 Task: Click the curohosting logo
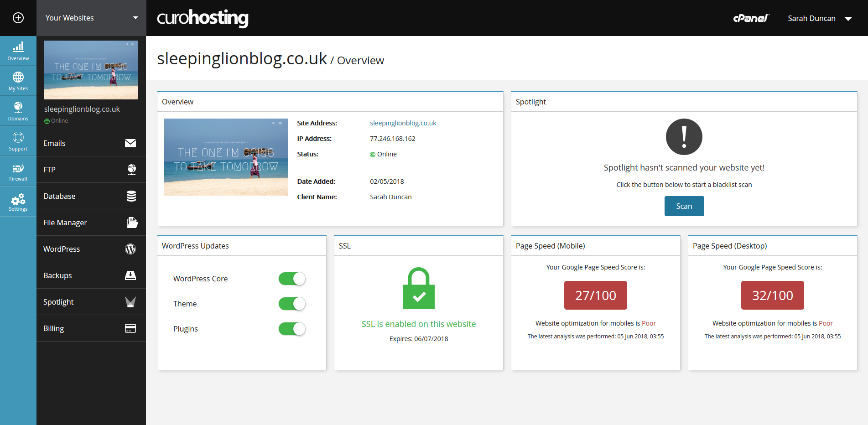pos(203,18)
